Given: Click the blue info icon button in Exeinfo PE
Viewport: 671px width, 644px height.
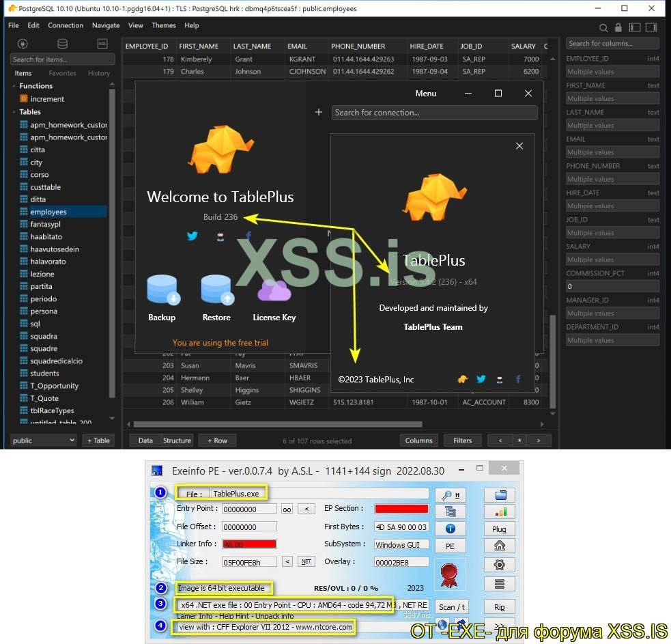Looking at the screenshot, I should (451, 529).
